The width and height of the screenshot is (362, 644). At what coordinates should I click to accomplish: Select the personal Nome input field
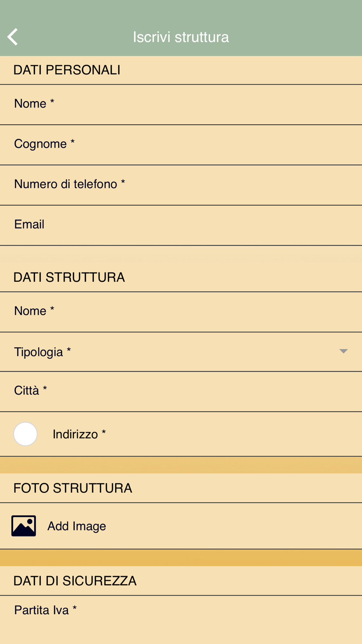point(181,105)
